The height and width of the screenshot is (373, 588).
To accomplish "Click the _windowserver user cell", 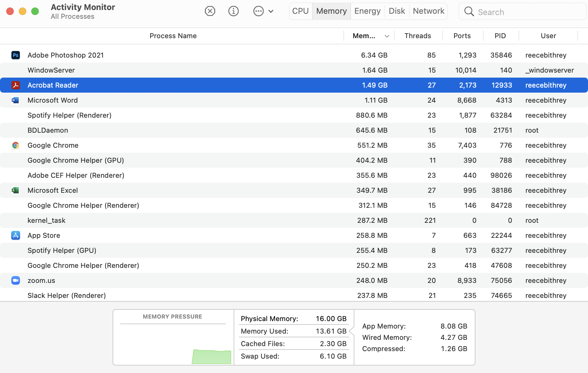I will pyautogui.click(x=550, y=70).
